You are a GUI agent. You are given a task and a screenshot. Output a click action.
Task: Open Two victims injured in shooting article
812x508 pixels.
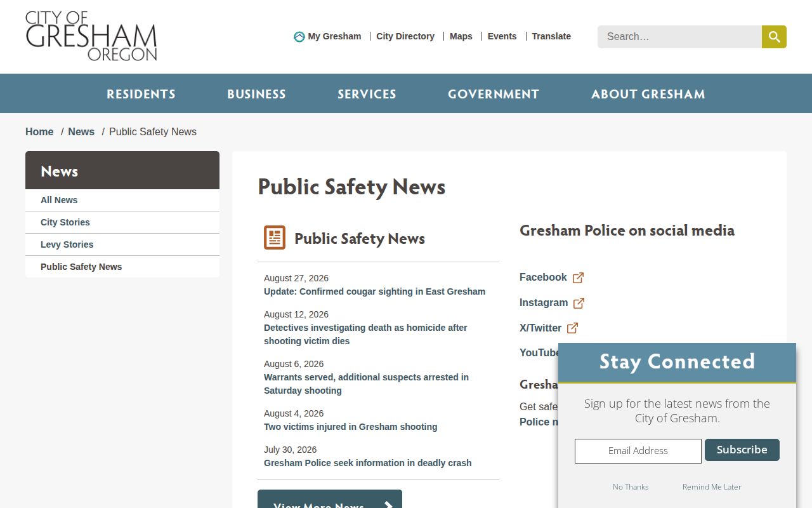click(x=350, y=427)
